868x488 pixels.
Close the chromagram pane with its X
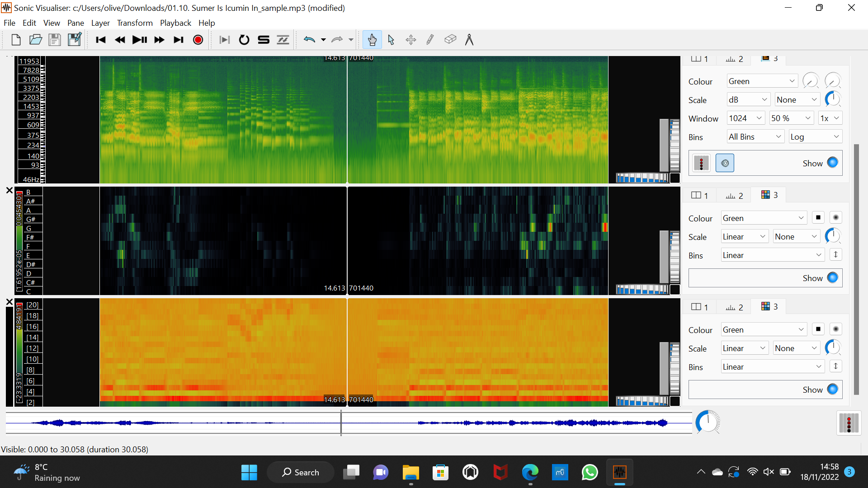click(x=9, y=191)
